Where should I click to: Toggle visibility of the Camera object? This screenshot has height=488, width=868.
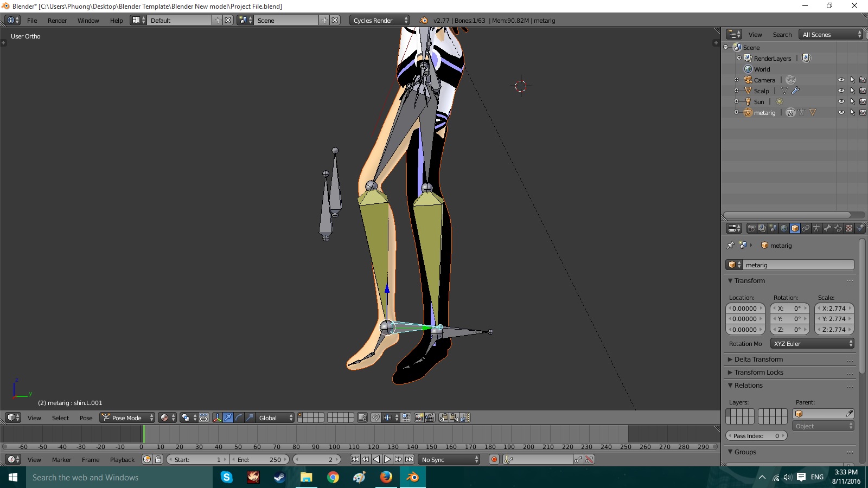coord(841,80)
